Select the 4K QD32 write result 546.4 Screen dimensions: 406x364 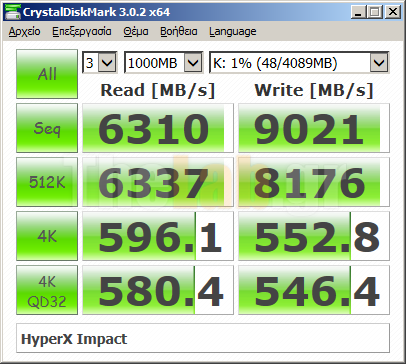point(314,290)
